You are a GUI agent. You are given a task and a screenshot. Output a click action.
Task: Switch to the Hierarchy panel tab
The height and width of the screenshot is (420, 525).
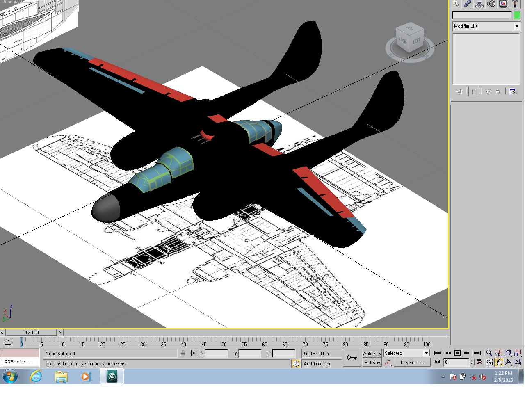pos(479,4)
